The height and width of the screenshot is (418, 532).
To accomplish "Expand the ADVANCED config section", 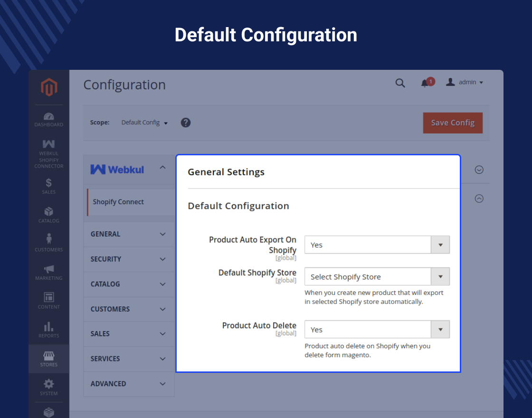I will pyautogui.click(x=129, y=384).
